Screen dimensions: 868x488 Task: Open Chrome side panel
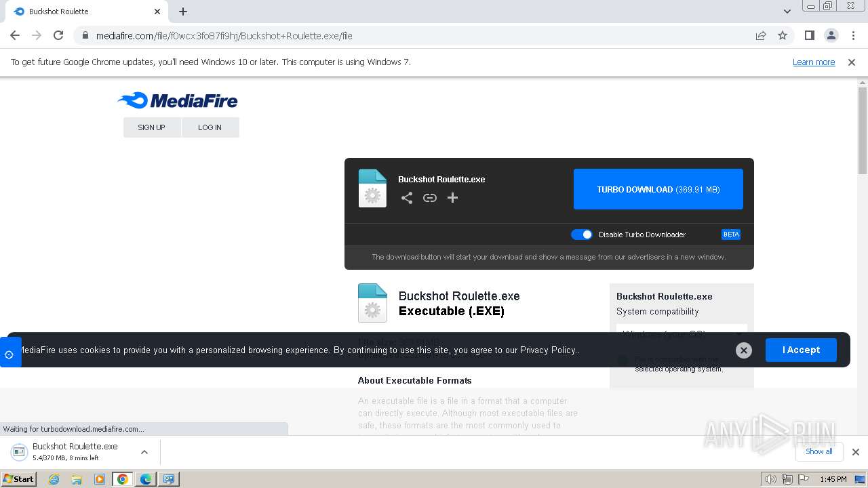pos(810,35)
